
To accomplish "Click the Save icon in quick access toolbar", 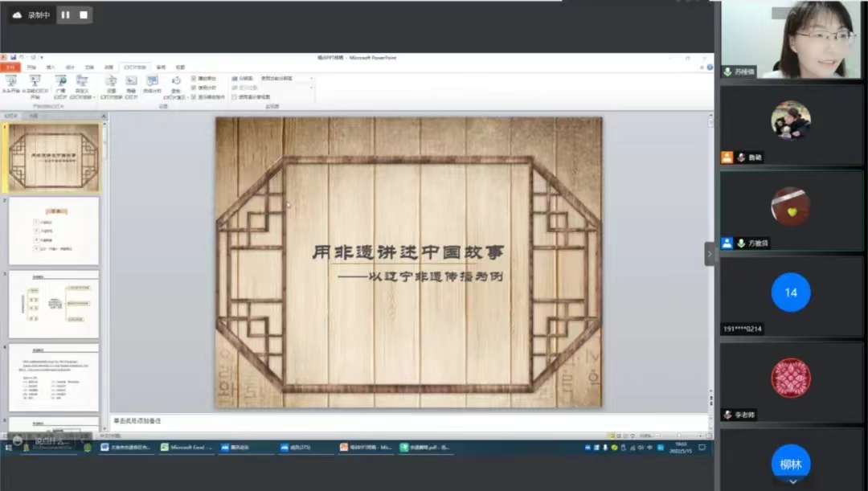I will 14,57.
